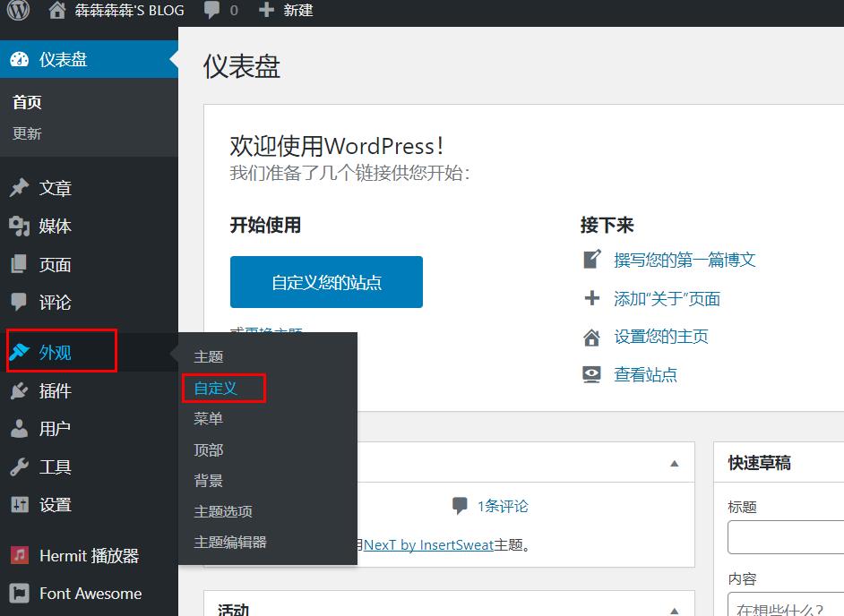Open 背景 in the 外观 submenu

(209, 481)
